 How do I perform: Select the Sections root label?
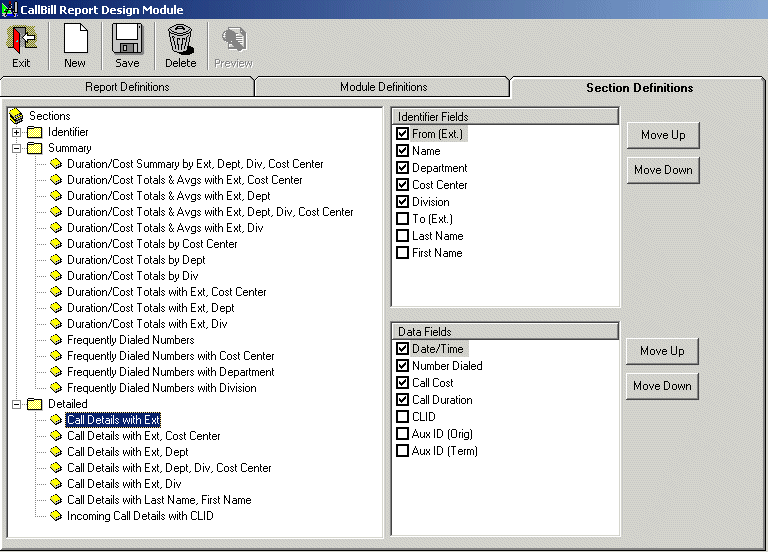click(49, 116)
